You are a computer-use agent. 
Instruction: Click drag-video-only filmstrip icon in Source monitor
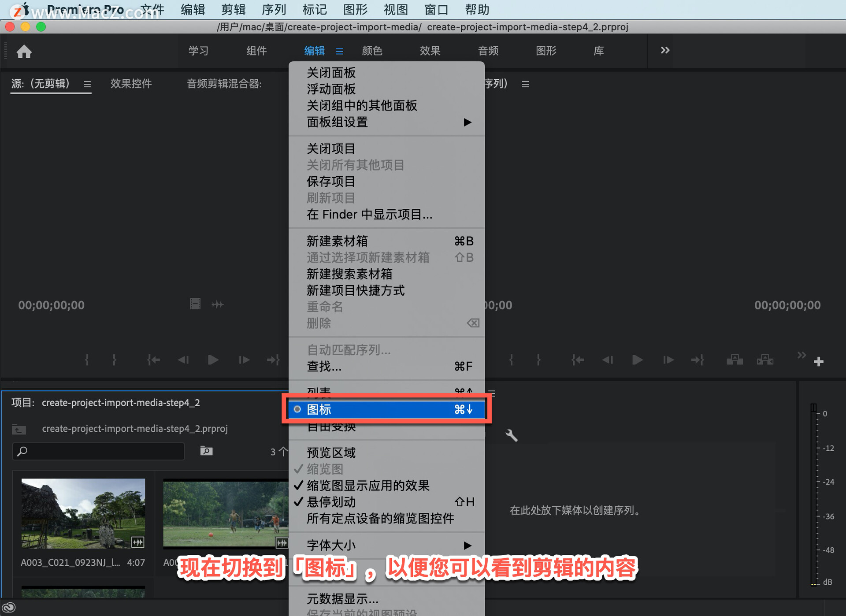[x=195, y=304]
